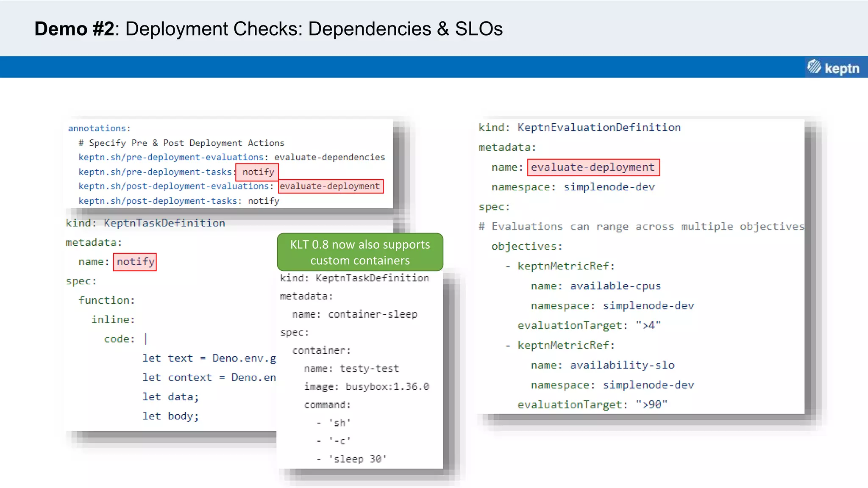Click the 'notify' value of pre-deployment-tasks
The image size is (868, 488).
tap(258, 172)
